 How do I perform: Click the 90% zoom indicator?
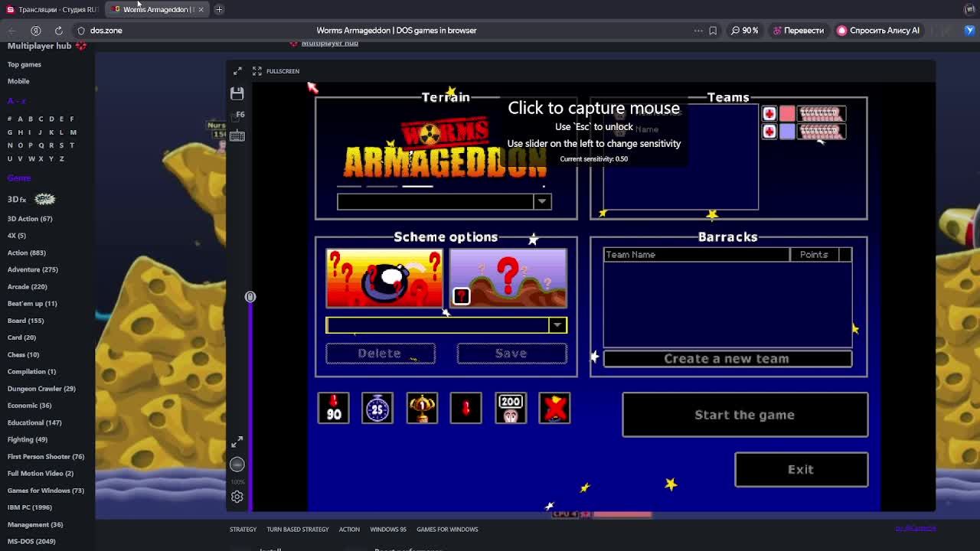(x=744, y=31)
